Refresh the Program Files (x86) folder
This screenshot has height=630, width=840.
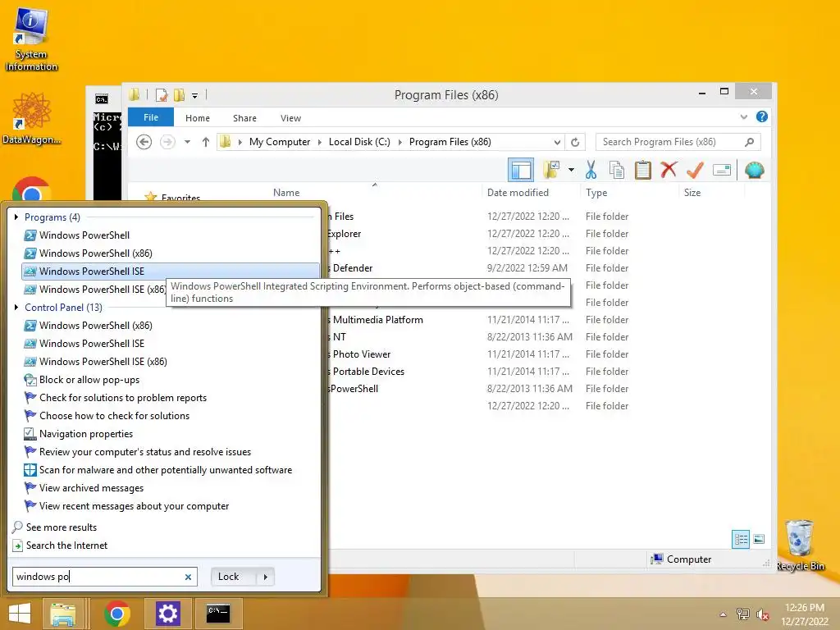point(575,142)
